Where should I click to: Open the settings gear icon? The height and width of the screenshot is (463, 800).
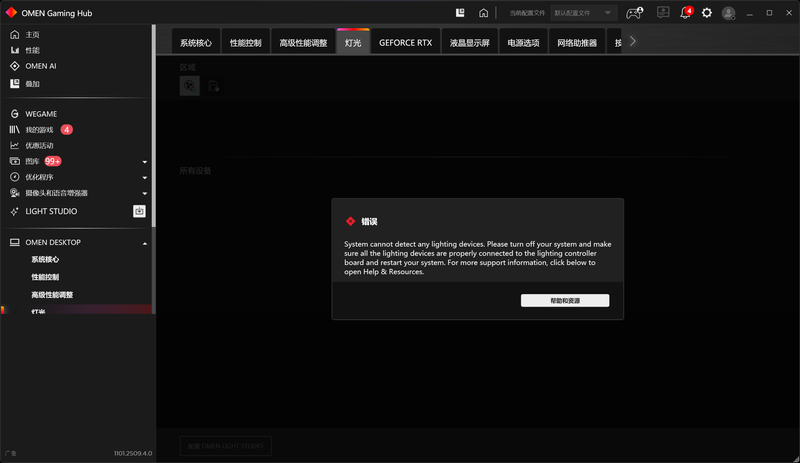(x=707, y=13)
